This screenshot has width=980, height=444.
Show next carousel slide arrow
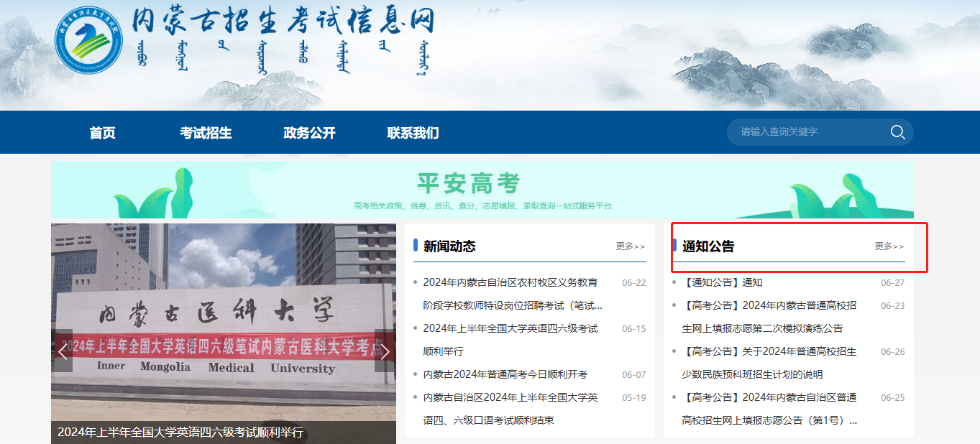pos(385,351)
